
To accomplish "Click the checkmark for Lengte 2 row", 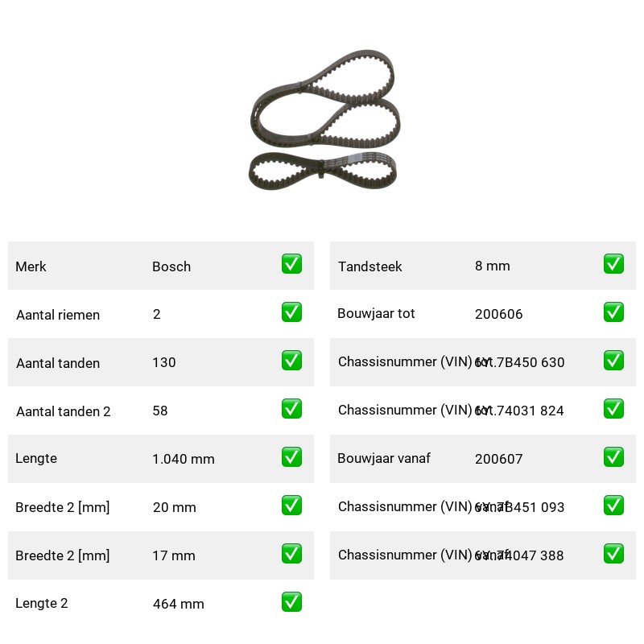I will coord(291,601).
